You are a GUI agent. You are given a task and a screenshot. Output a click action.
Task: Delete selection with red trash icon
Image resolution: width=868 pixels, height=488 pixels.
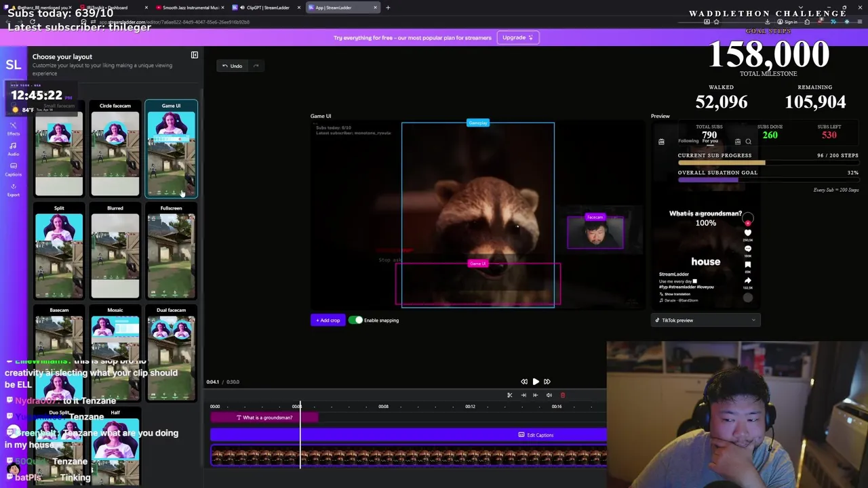pos(562,395)
